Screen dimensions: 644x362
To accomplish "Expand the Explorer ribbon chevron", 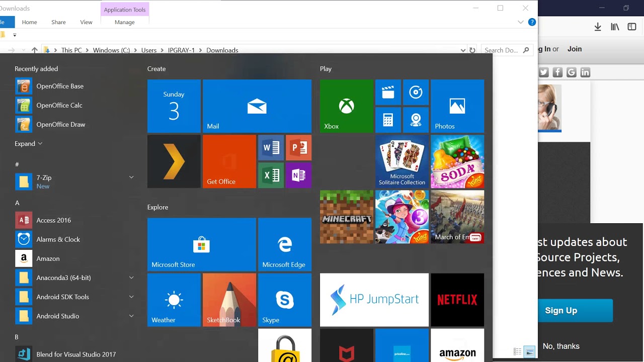I will click(x=521, y=22).
